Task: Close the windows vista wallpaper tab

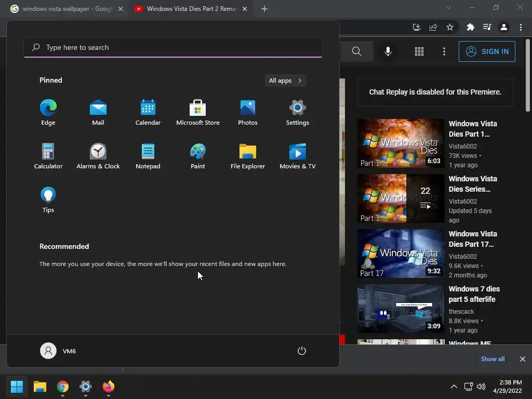Action: coord(121,9)
